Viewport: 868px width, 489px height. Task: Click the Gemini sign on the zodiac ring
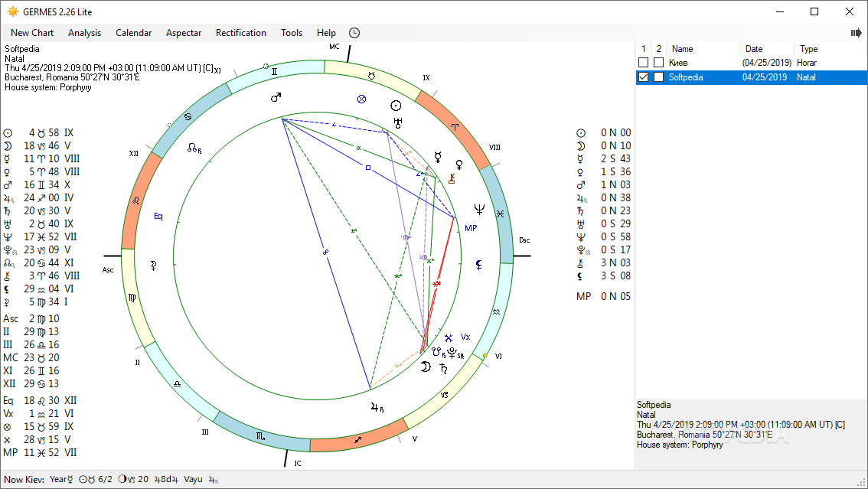pyautogui.click(x=274, y=71)
